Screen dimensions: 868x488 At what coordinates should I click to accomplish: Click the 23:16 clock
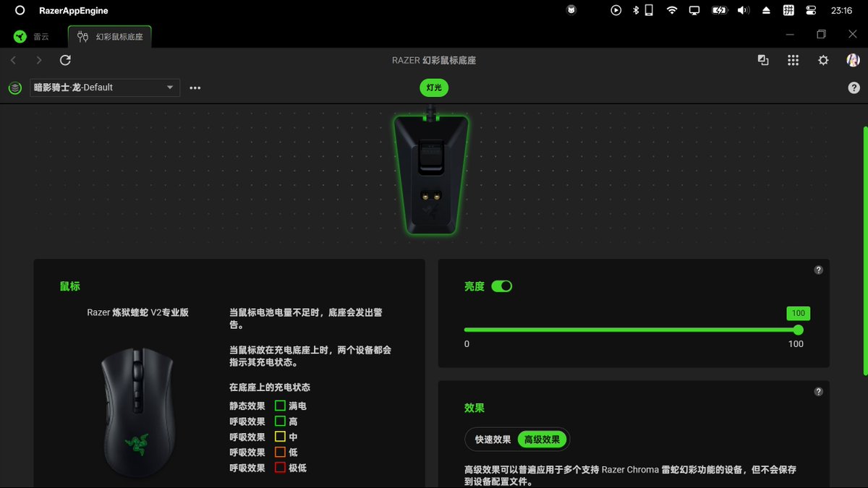point(842,11)
